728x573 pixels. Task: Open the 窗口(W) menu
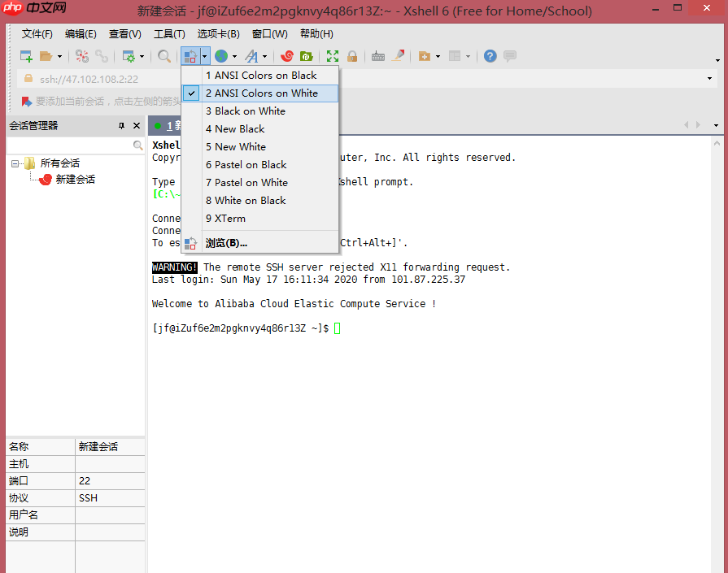coord(270,34)
